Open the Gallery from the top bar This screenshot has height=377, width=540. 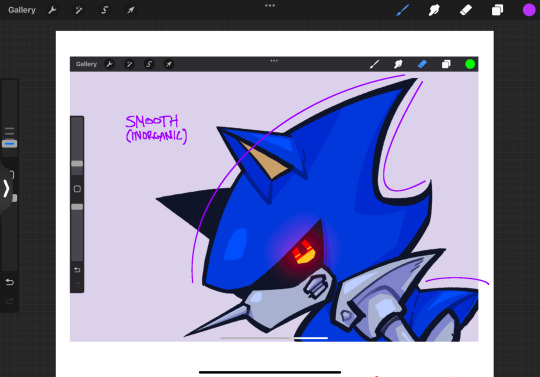[22, 10]
